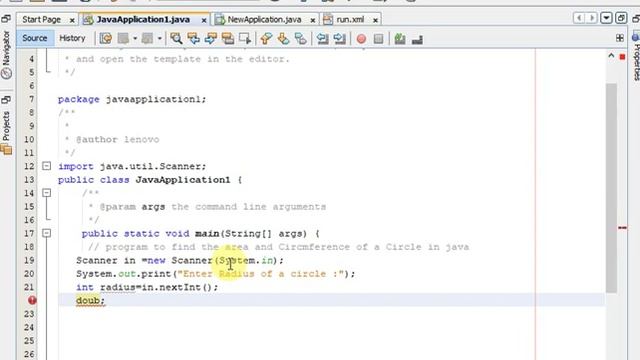Click 'public static void main' line
Viewport: 640px width, 360px height.
point(200,234)
